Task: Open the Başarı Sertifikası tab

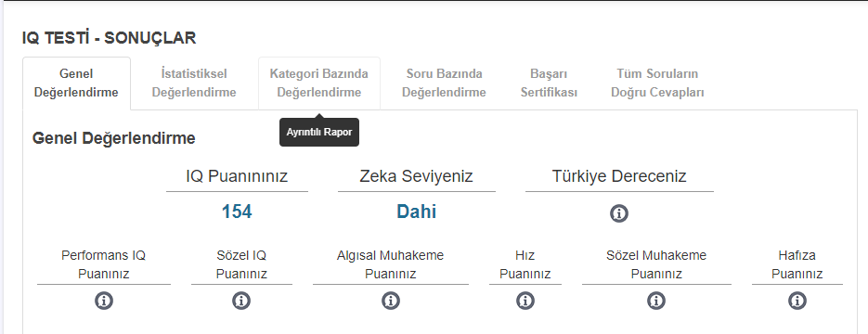Action: 549,83
